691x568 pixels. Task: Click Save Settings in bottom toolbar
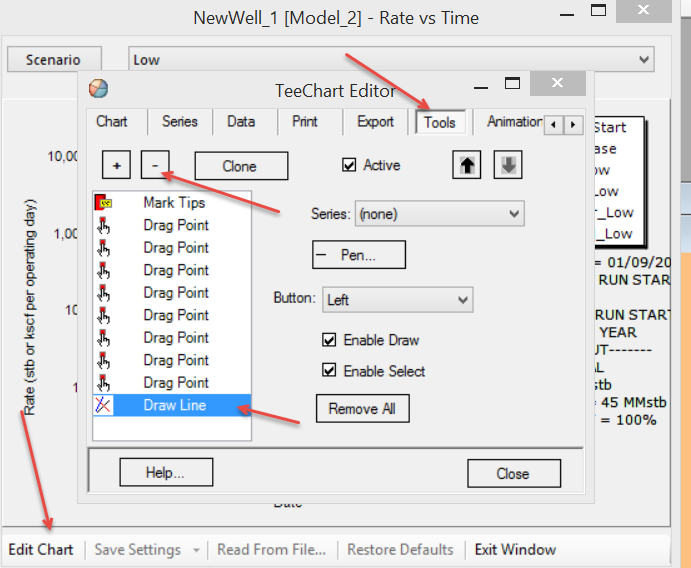pyautogui.click(x=137, y=549)
